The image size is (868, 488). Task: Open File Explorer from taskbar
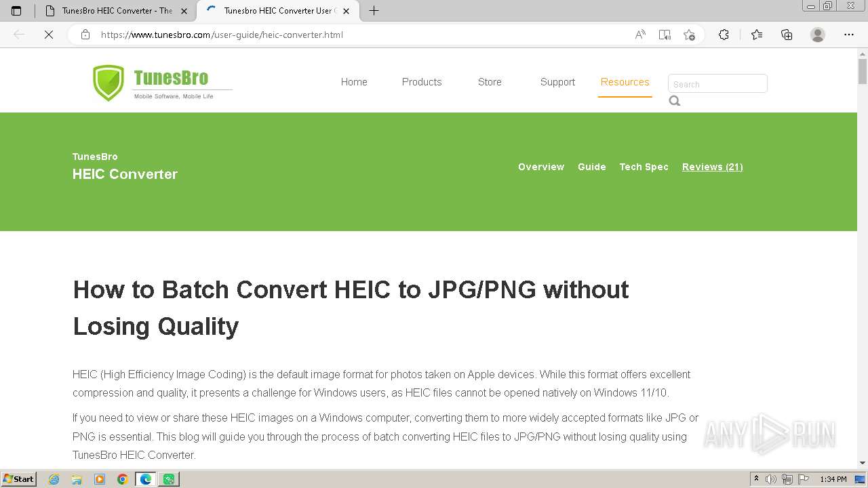[x=77, y=479]
